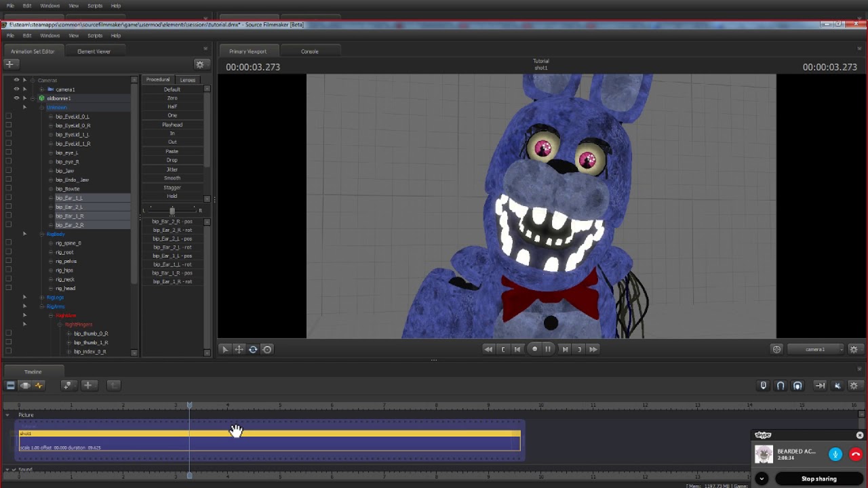The width and height of the screenshot is (868, 488).
Task: Click the record button in viewport
Action: (534, 349)
